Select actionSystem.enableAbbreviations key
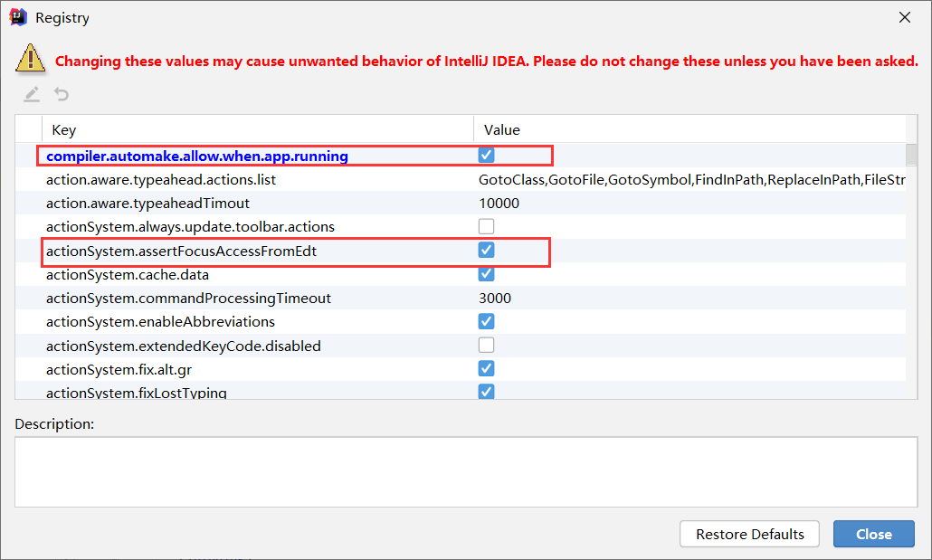This screenshot has width=932, height=560. 160,321
